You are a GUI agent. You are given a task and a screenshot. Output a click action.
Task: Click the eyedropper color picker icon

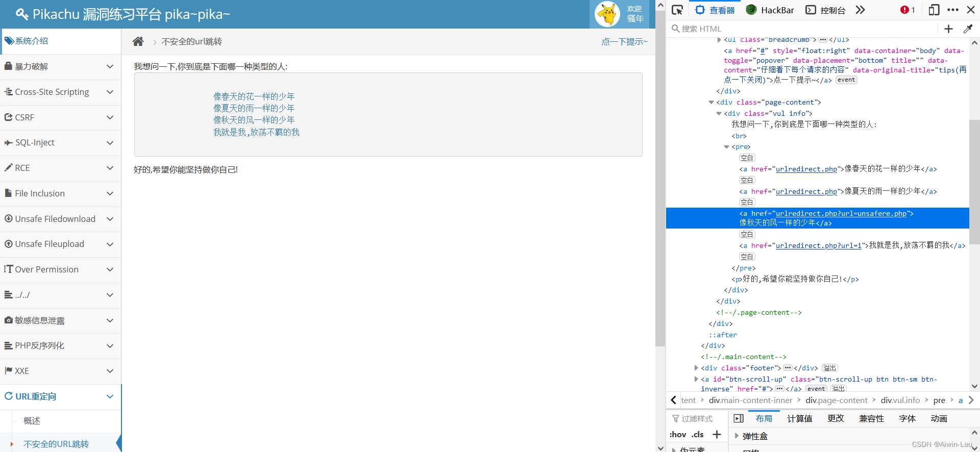click(968, 29)
